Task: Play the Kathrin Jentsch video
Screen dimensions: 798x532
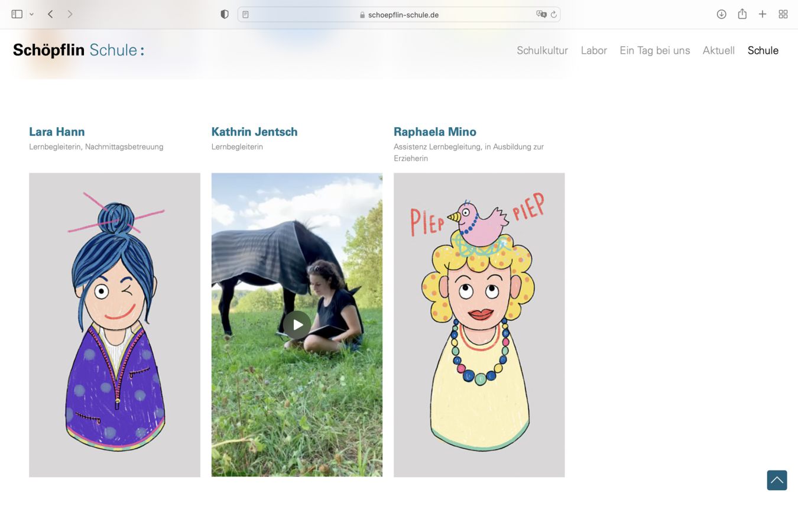Action: tap(297, 325)
